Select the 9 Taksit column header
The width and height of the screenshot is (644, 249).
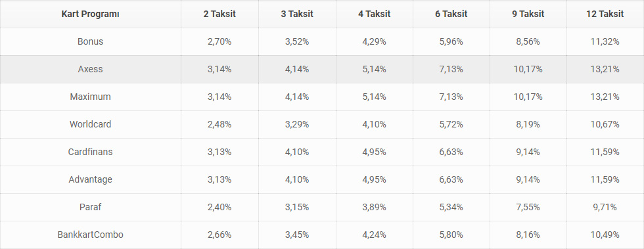pos(528,14)
